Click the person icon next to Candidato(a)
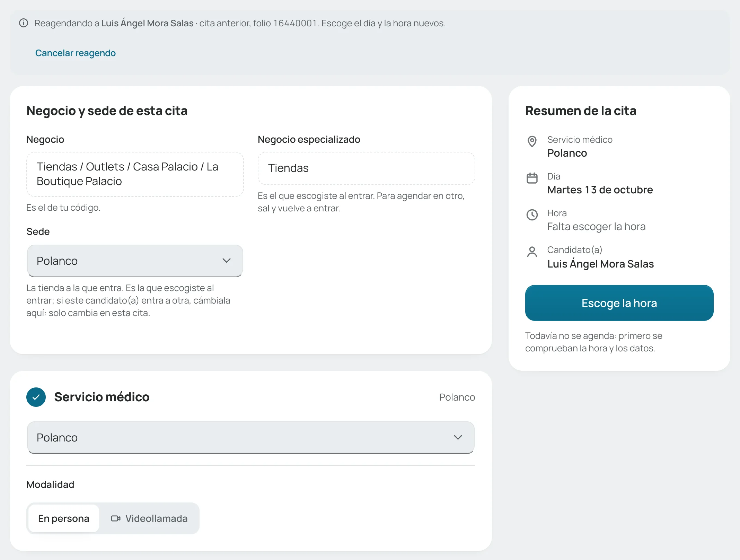The image size is (740, 560). tap(532, 252)
